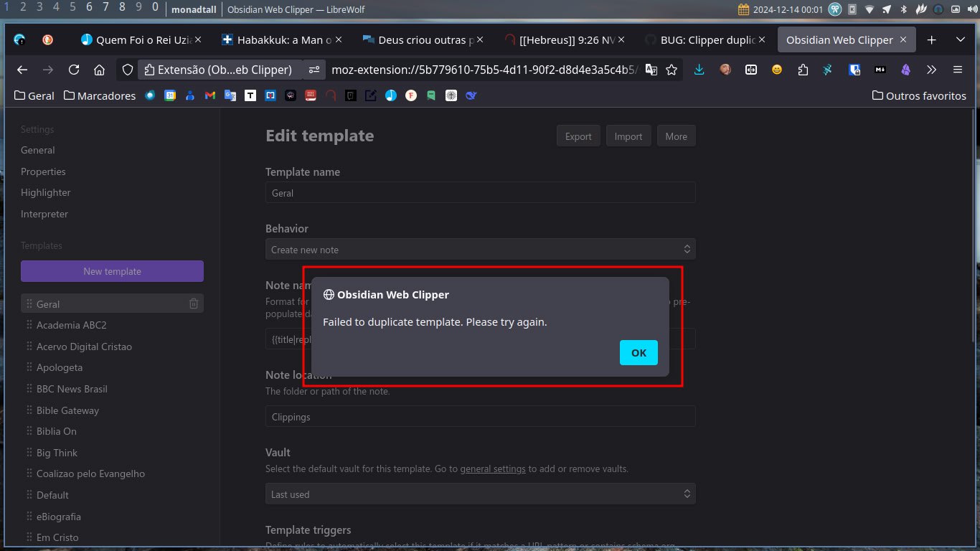Open the browser hamburger menu
The width and height of the screenshot is (980, 551).
957,70
